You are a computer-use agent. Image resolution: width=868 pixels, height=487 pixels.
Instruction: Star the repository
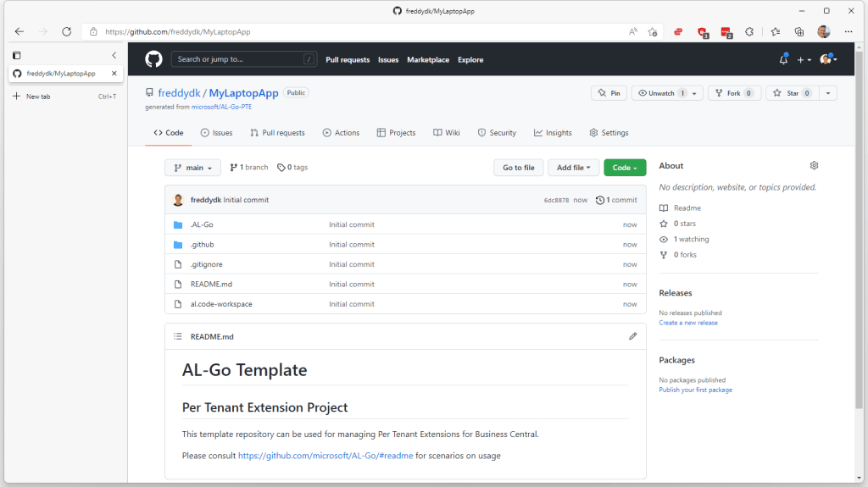tap(793, 93)
